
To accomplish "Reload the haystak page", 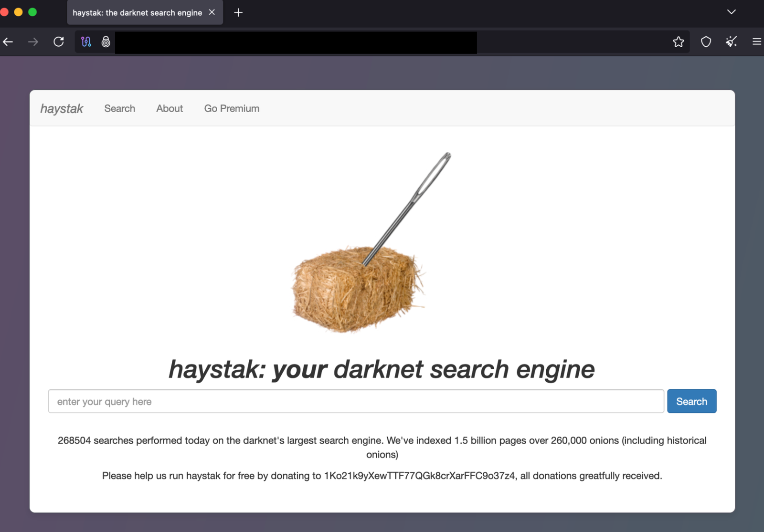I will tap(58, 42).
